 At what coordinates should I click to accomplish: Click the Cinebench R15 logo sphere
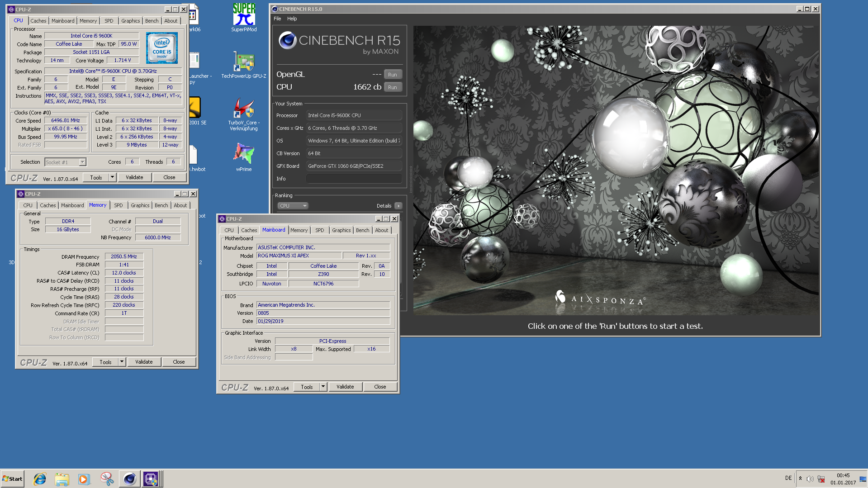click(288, 40)
